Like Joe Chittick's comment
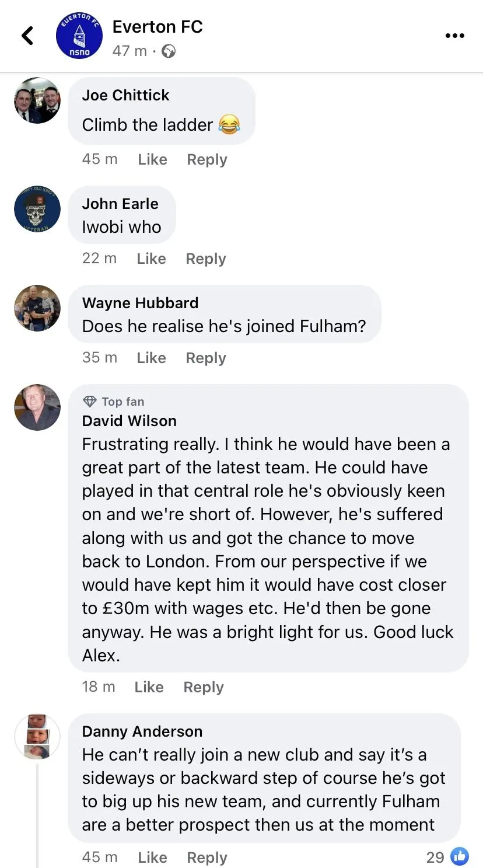The image size is (483, 868). pos(152,159)
